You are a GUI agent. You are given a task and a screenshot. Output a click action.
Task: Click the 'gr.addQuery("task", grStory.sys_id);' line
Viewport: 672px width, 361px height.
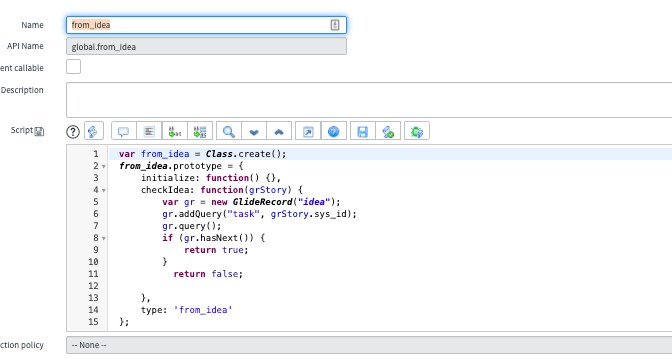point(259,214)
